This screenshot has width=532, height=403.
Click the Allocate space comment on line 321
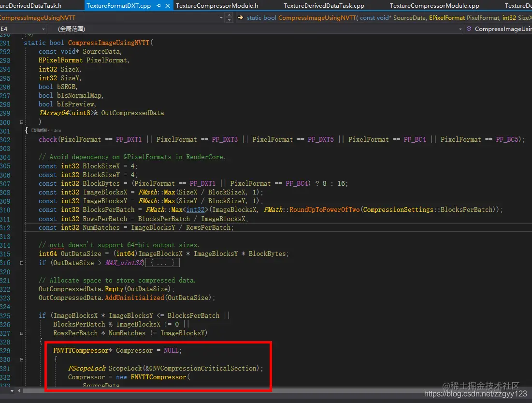click(x=117, y=280)
